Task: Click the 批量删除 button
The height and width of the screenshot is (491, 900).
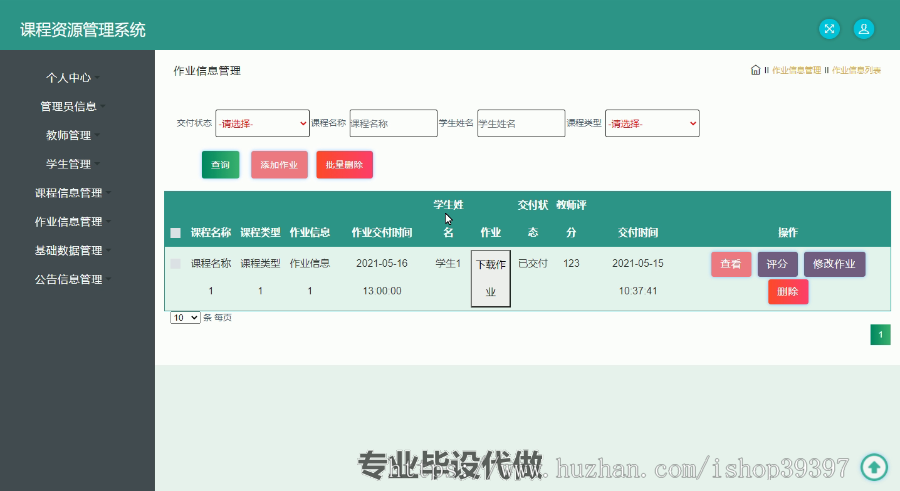Action: click(344, 165)
